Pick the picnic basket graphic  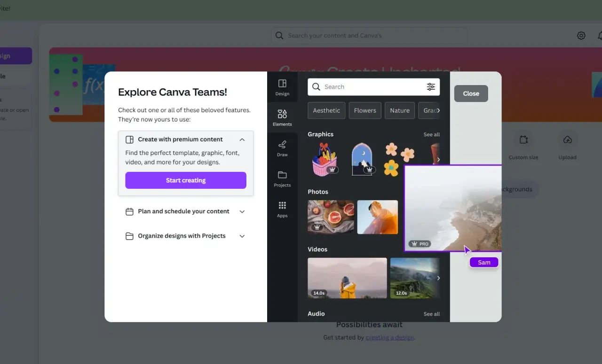[x=325, y=160]
